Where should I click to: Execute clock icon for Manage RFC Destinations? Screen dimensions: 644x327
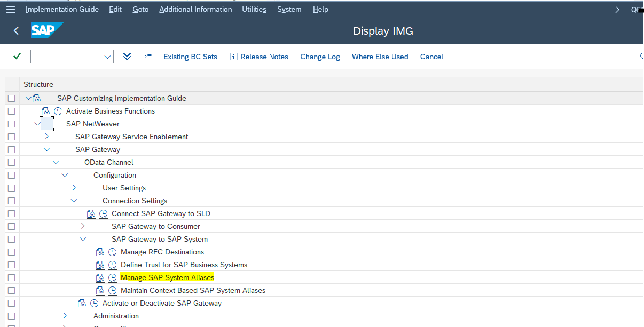pos(113,252)
